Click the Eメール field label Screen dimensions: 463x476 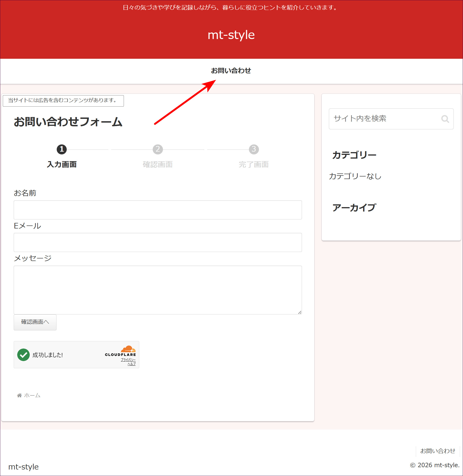tap(27, 226)
